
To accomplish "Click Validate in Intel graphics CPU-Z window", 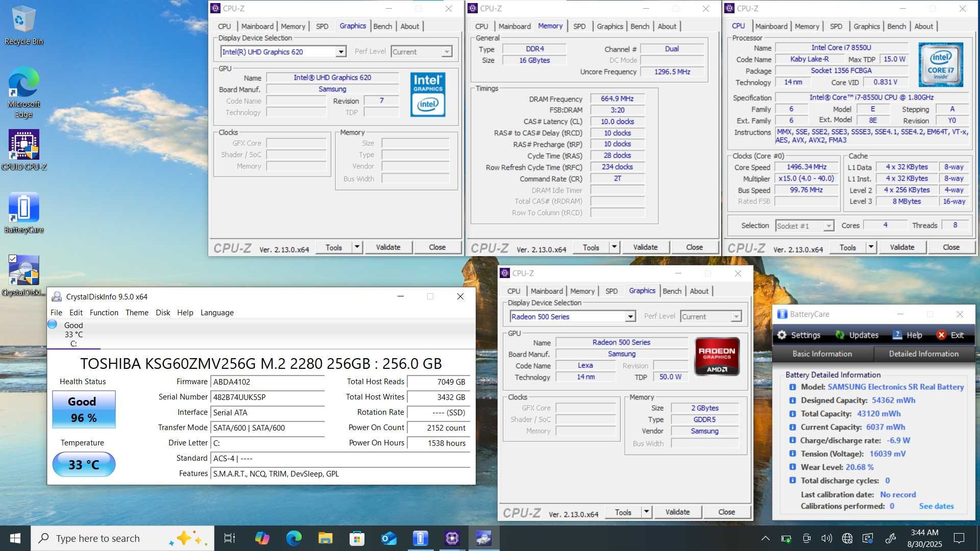I will pyautogui.click(x=388, y=247).
